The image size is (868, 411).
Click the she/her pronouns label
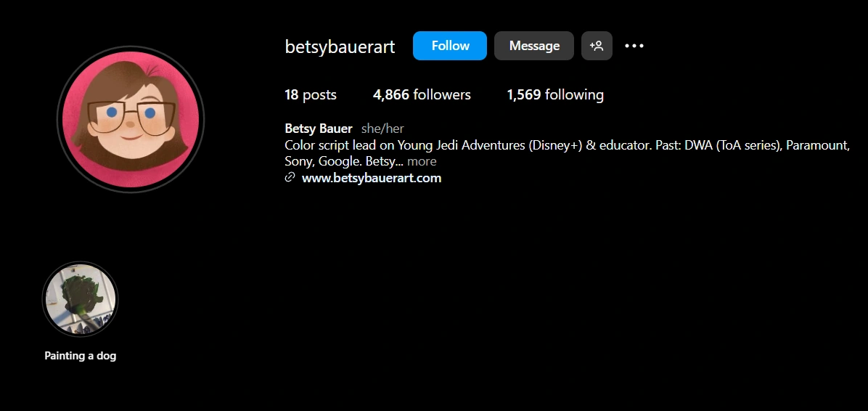pos(382,129)
